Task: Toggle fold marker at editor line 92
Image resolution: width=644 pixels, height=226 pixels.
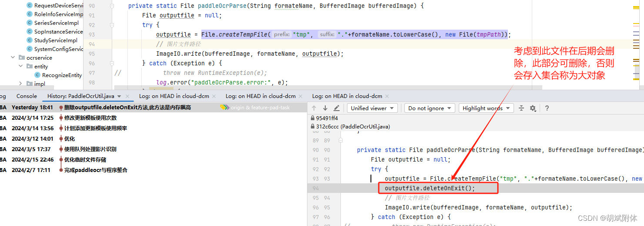Action: coord(112,25)
